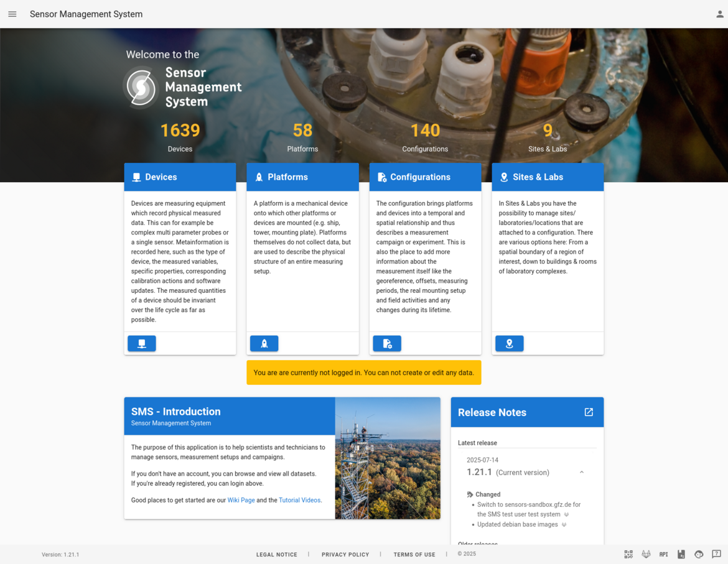Image resolution: width=728 pixels, height=564 pixels.
Task: Click the 'Version: 1.21.1' footer text
Action: point(60,555)
